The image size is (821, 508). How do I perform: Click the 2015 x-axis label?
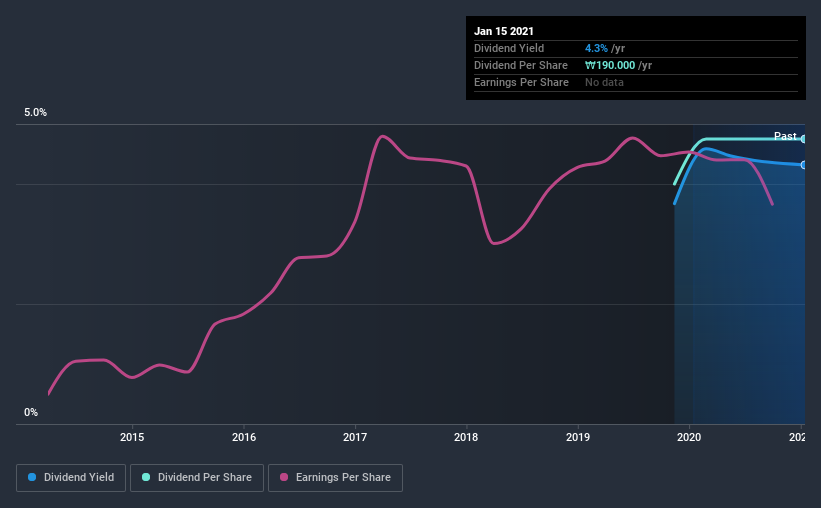point(132,437)
